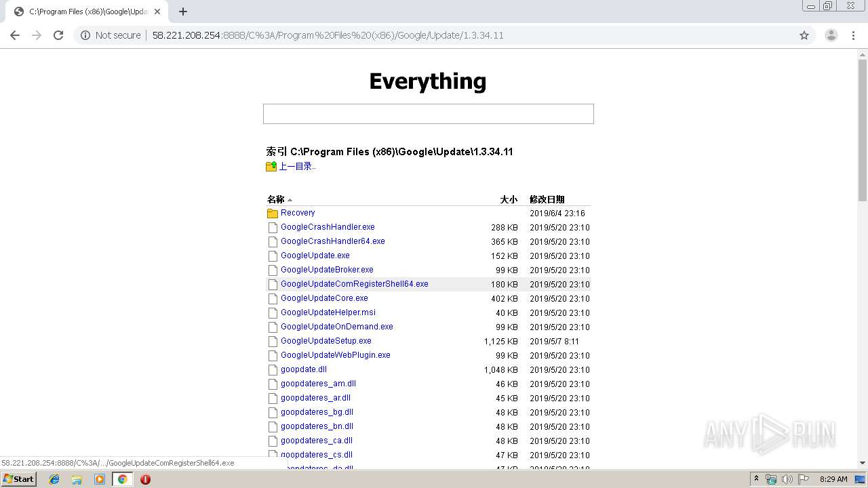Download GoogleCrashHandler.exe
Image resolution: width=868 pixels, height=488 pixels.
(x=328, y=227)
